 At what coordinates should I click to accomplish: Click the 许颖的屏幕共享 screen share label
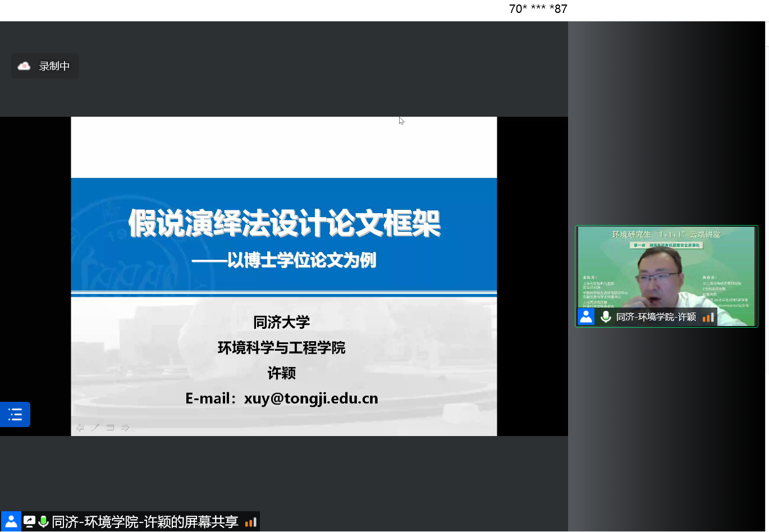coord(145,522)
